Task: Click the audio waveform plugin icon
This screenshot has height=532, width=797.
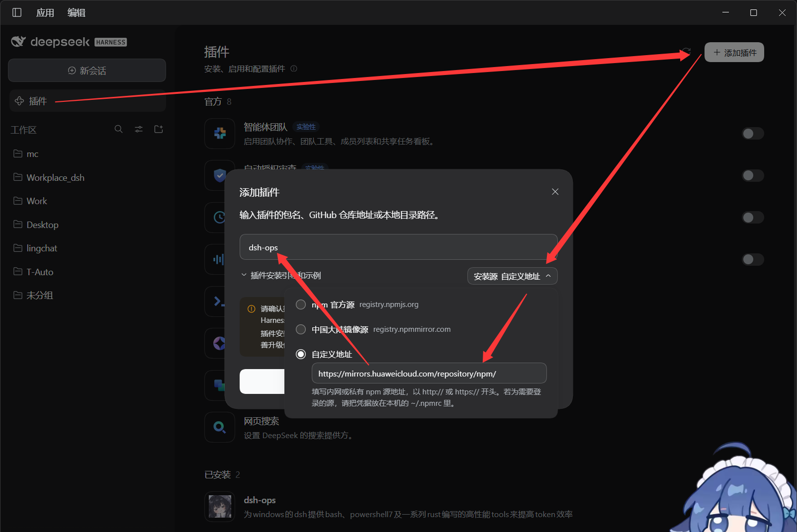Action: 218,259
